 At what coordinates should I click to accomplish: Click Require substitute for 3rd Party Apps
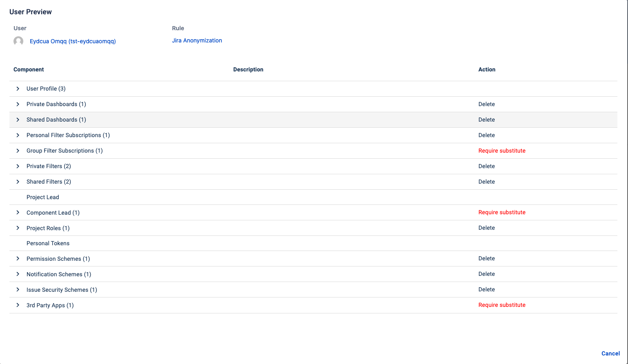(x=502, y=305)
